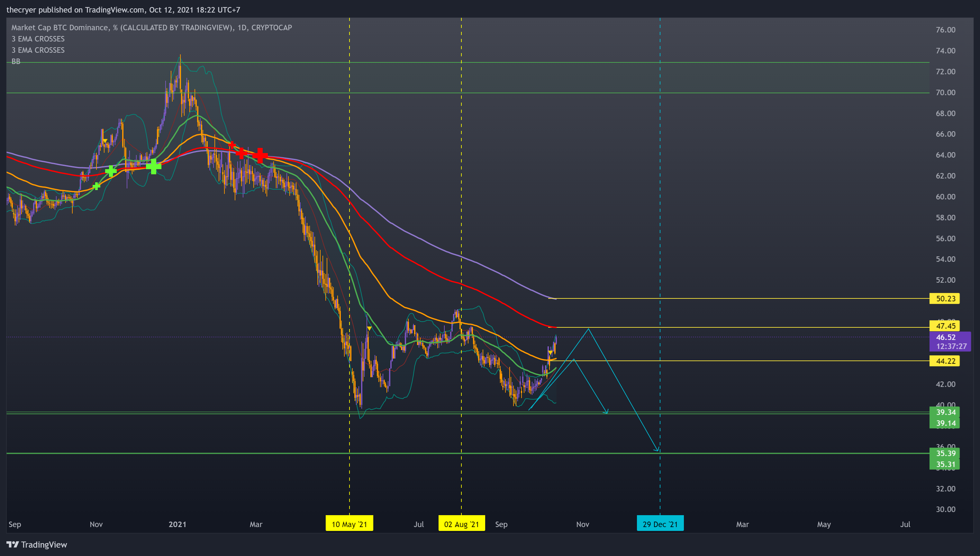Select the 39.34 green price label
The height and width of the screenshot is (556, 980).
click(x=945, y=412)
